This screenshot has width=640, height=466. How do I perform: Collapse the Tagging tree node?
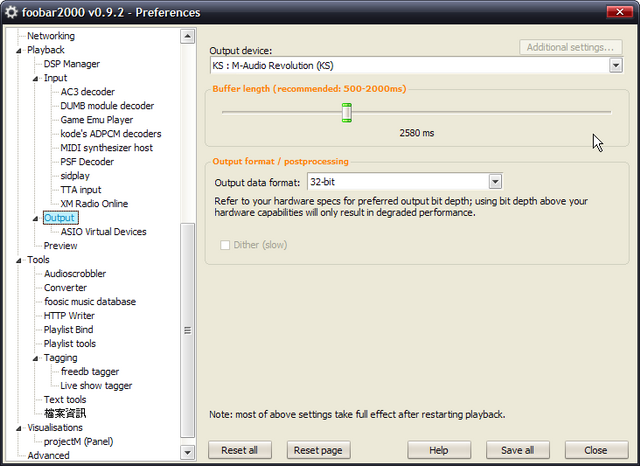tap(36, 358)
